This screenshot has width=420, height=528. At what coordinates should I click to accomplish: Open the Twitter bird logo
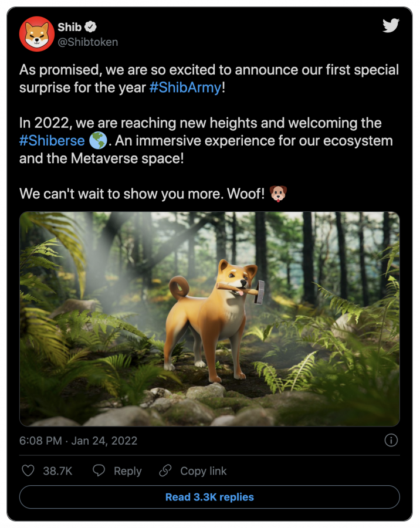[x=391, y=26]
